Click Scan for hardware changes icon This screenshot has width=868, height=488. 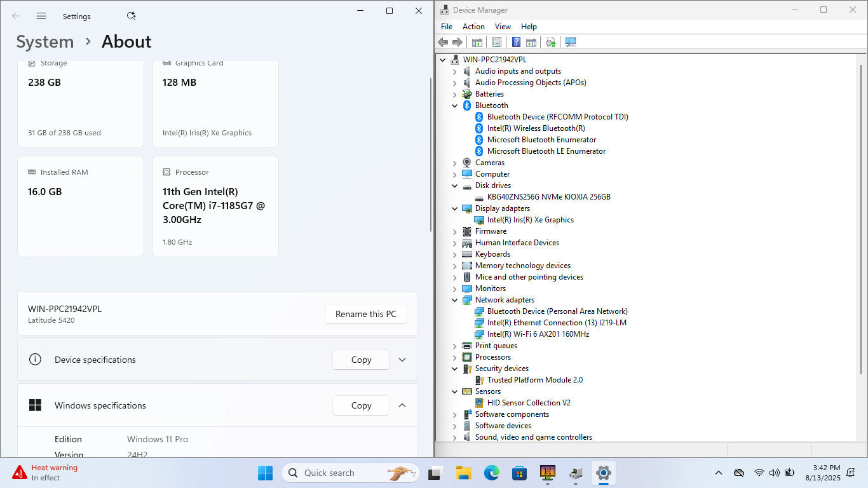point(570,42)
